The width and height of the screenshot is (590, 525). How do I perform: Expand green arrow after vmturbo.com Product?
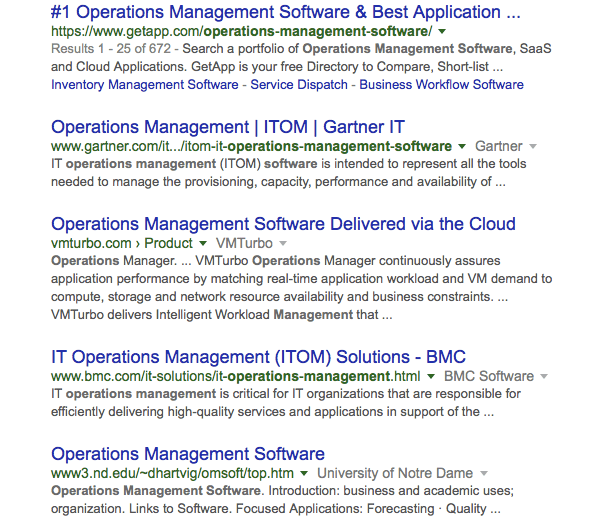tap(203, 243)
